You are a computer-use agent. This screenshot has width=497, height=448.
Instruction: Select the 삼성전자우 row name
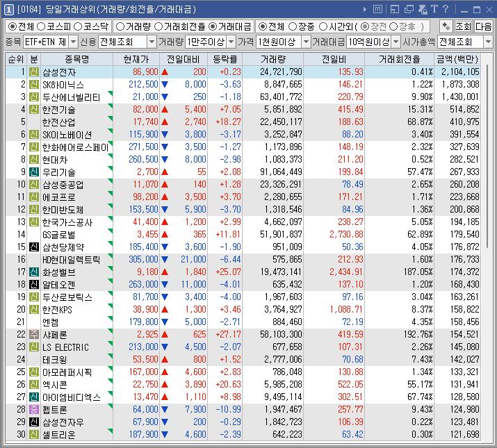pyautogui.click(x=63, y=422)
